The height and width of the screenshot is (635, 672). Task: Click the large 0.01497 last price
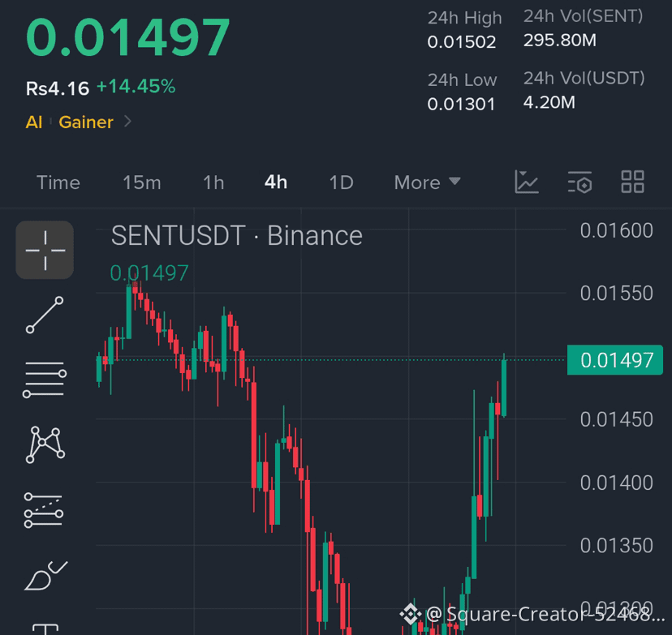[127, 36]
